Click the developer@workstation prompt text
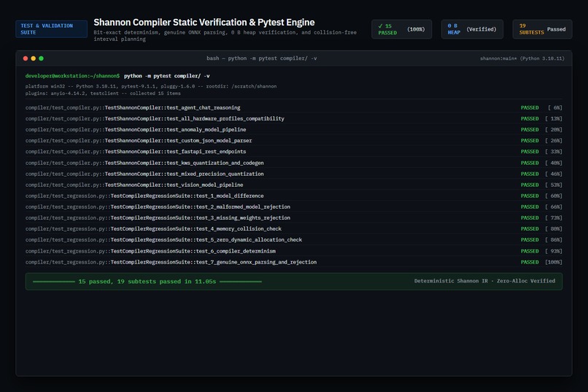This screenshot has height=392, width=588. coord(72,76)
